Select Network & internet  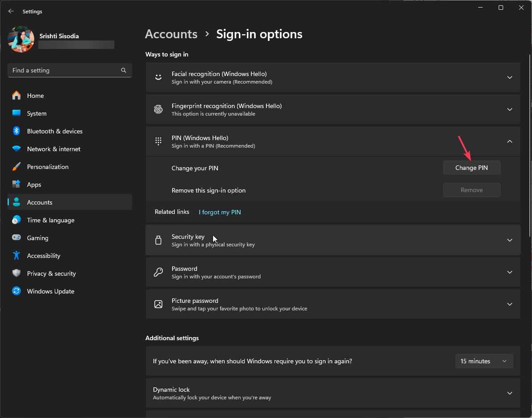(x=69, y=149)
